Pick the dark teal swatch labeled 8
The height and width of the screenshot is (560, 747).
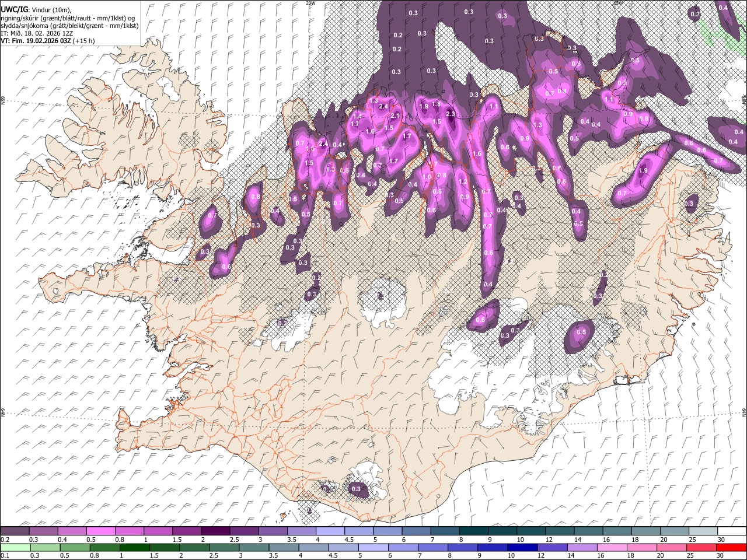[x=474, y=531]
